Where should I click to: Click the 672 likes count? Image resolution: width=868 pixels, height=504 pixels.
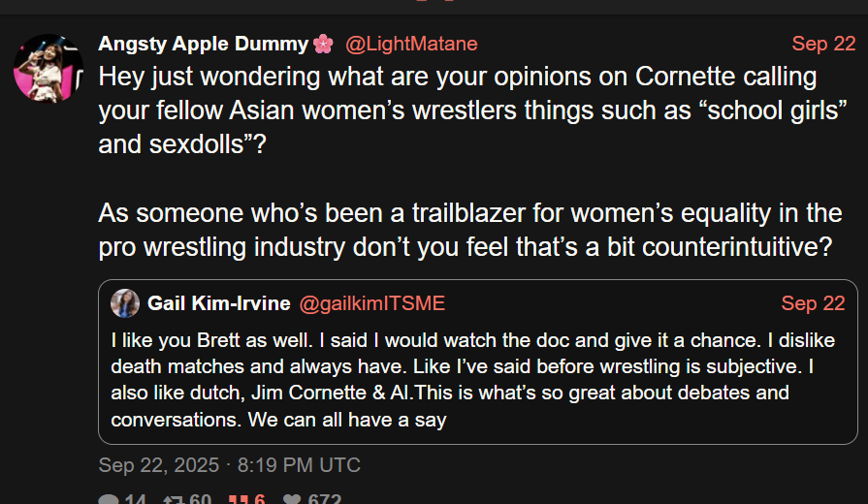coord(324,500)
